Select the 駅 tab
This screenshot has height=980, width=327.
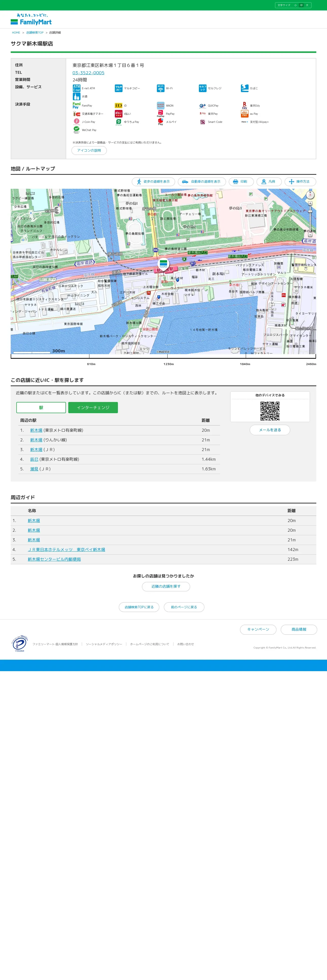(41, 408)
